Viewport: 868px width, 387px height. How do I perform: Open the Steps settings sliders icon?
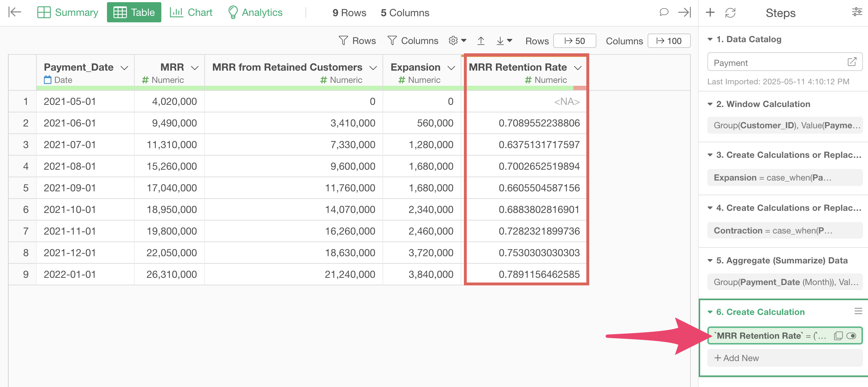[x=857, y=12]
